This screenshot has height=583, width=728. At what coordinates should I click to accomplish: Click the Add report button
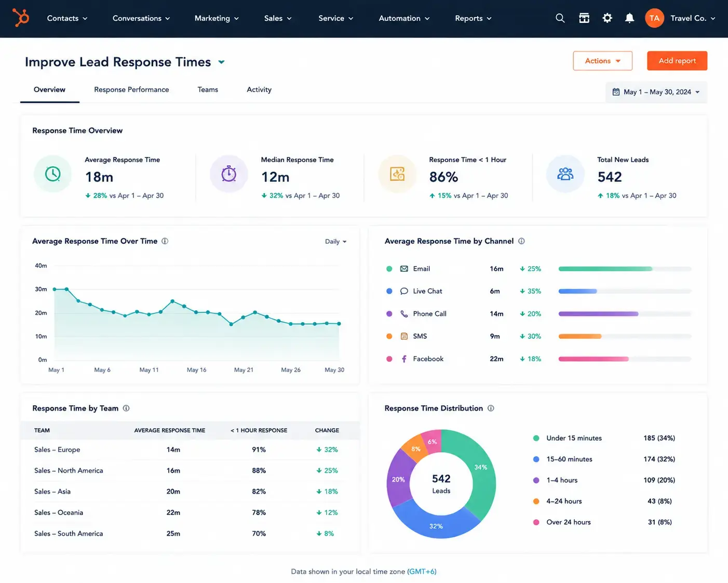(x=677, y=61)
